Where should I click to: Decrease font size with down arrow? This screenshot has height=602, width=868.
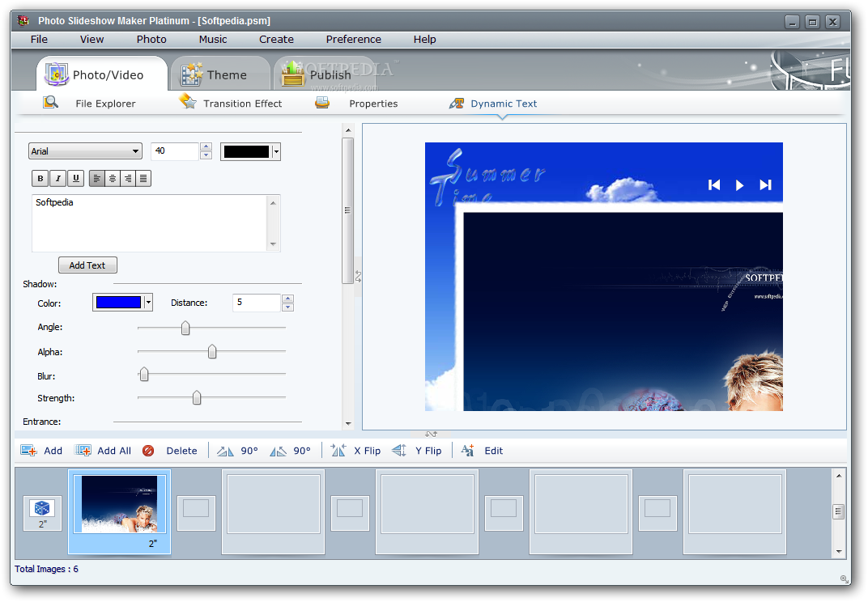(x=206, y=155)
